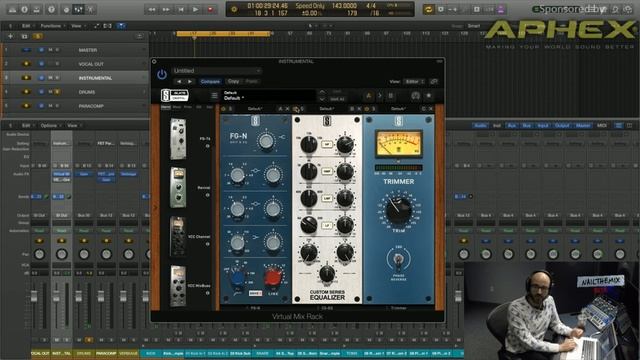Click the Slate Digital logo
The height and width of the screenshot is (360, 640).
click(174, 96)
